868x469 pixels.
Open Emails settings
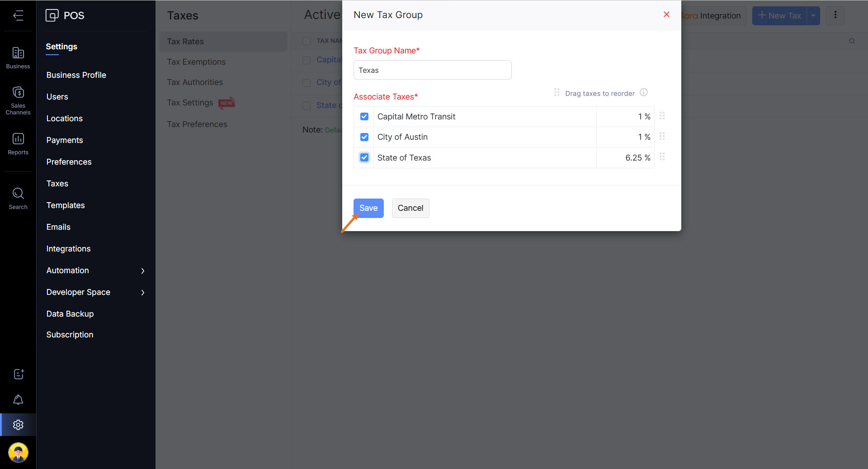tap(58, 227)
